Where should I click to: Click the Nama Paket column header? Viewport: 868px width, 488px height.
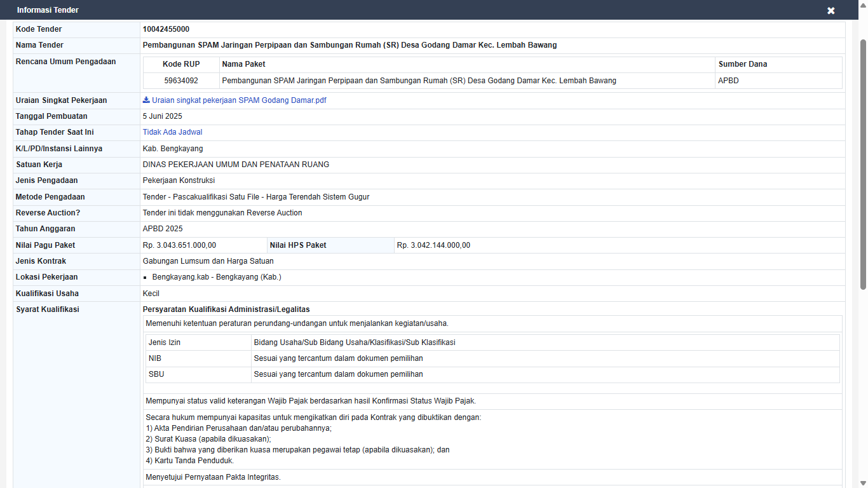244,64
